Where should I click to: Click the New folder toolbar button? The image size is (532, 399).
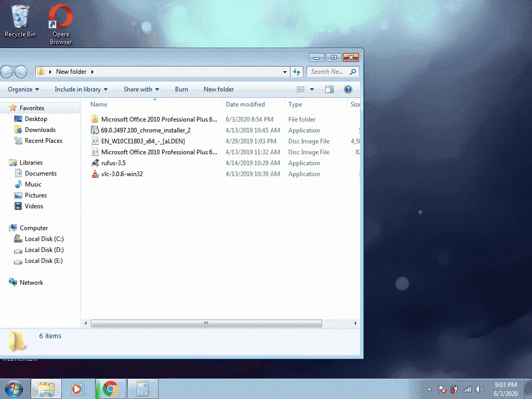click(x=219, y=89)
